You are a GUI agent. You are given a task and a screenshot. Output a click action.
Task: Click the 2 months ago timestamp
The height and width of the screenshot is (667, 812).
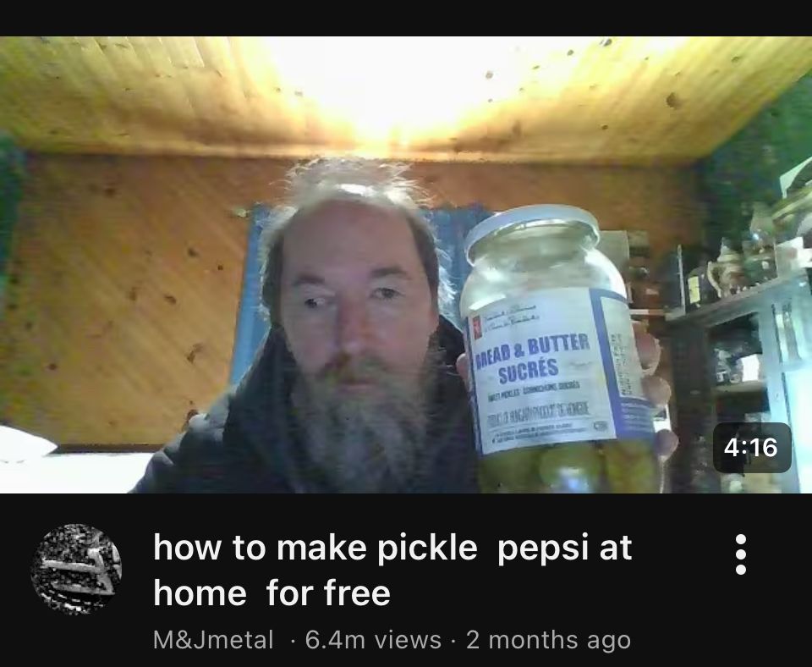pos(548,640)
